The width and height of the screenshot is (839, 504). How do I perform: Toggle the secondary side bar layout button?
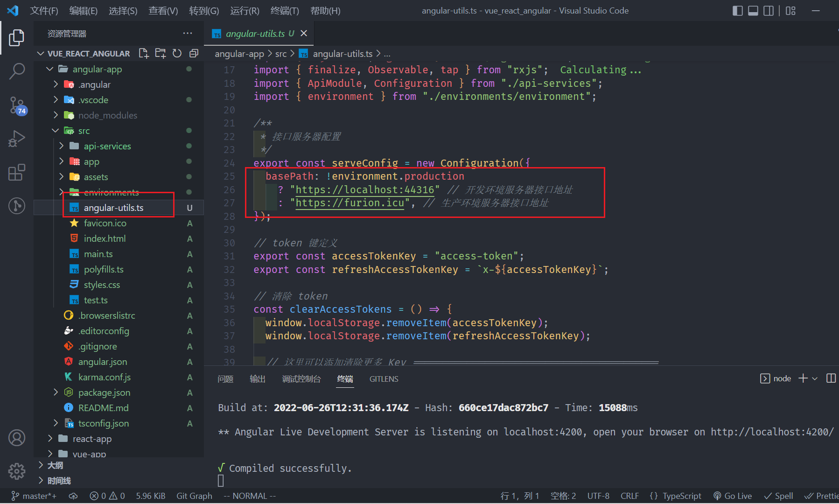pyautogui.click(x=769, y=11)
